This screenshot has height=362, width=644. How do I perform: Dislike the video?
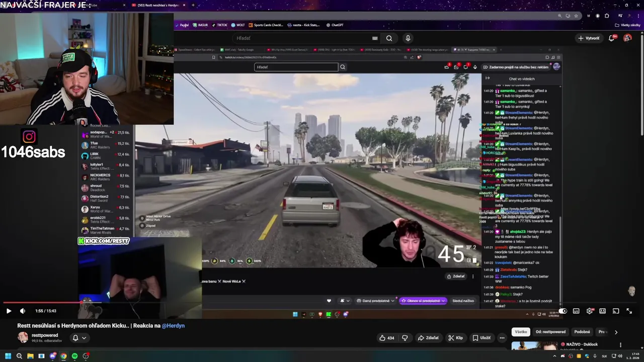pos(405,338)
